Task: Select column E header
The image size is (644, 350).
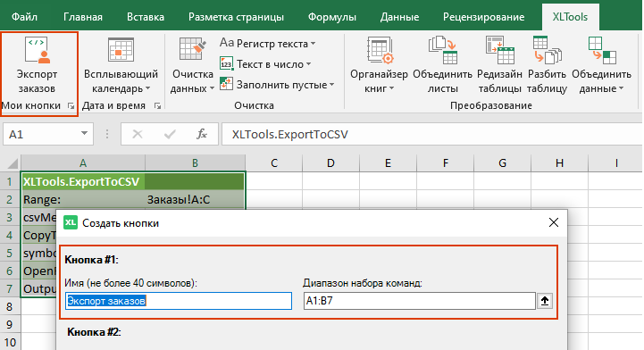Action: click(388, 163)
